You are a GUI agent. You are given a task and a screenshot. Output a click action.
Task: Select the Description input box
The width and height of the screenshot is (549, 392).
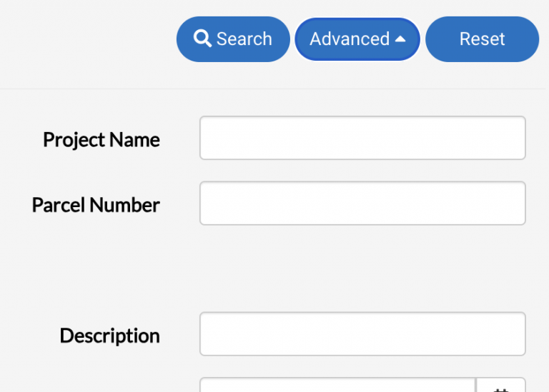[362, 334]
